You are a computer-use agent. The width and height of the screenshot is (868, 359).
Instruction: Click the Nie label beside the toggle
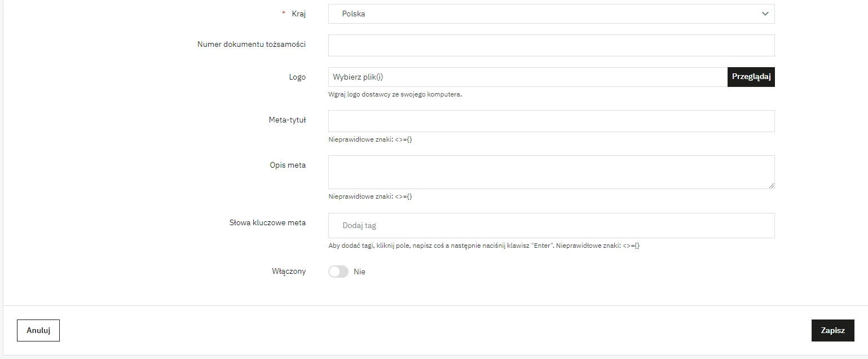pyautogui.click(x=360, y=272)
